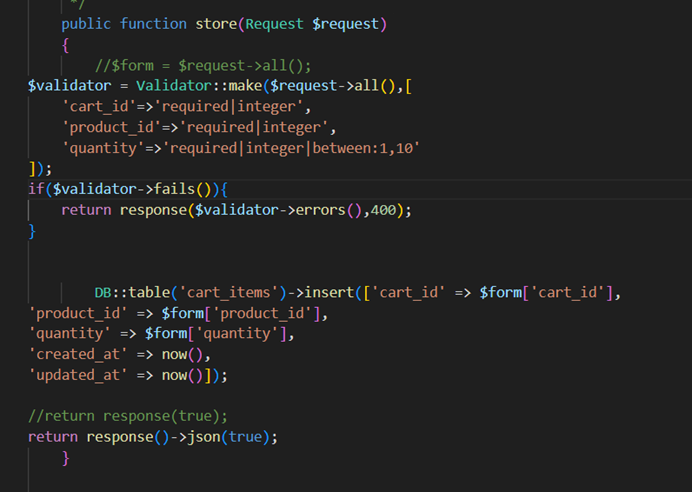Click the 'cart_id' key in the validation rules
The image size is (692, 492).
[99, 107]
